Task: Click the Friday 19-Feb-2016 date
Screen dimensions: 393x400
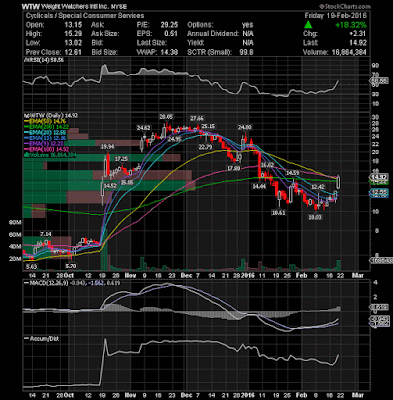Action: (335, 16)
